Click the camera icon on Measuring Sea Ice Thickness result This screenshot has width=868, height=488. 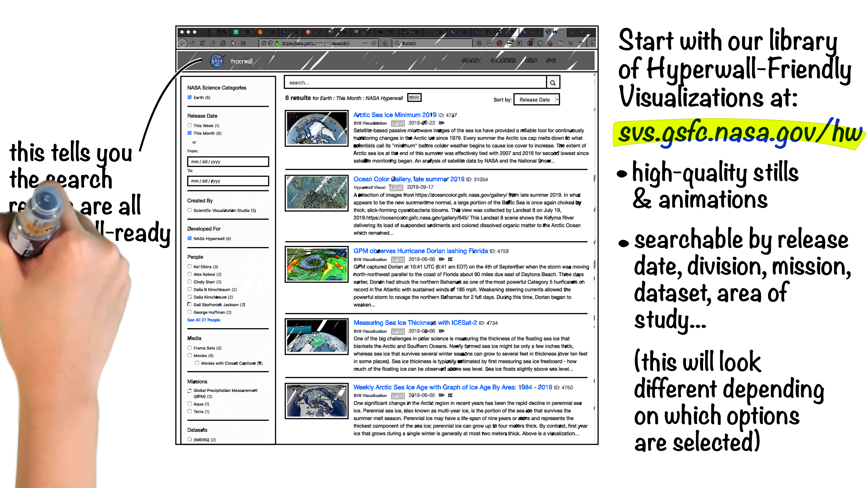pos(442,331)
